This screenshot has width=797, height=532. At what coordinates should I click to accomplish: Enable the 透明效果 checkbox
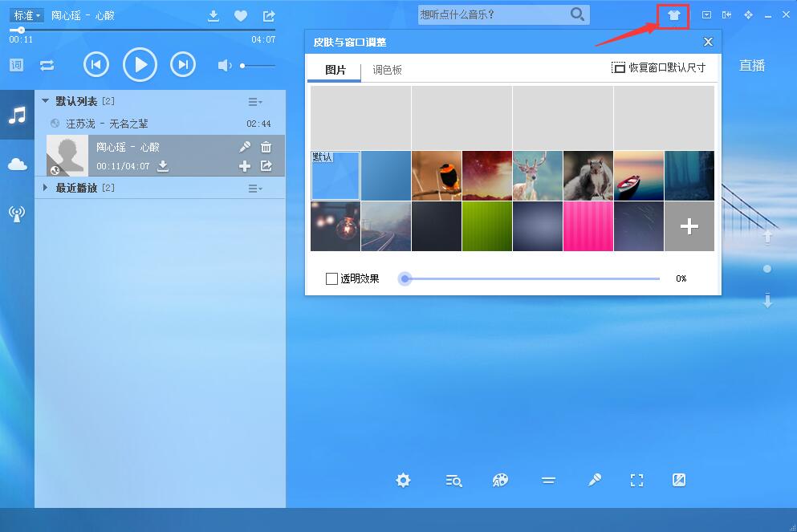click(331, 279)
